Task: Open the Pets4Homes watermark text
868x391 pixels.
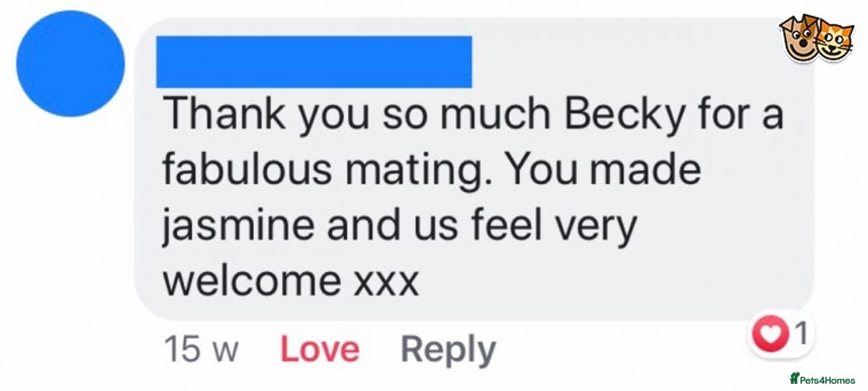Action: pyautogui.click(x=829, y=380)
